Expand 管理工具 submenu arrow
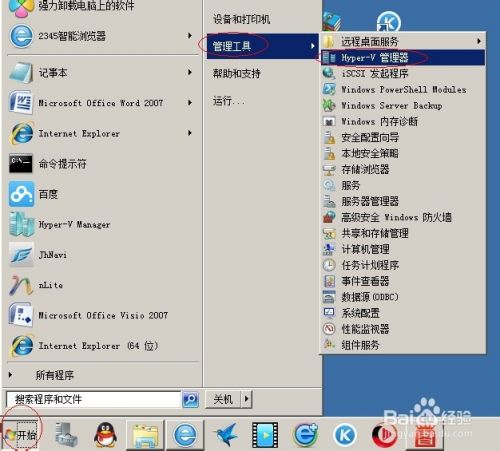Image resolution: width=500 pixels, height=451 pixels. [312, 46]
